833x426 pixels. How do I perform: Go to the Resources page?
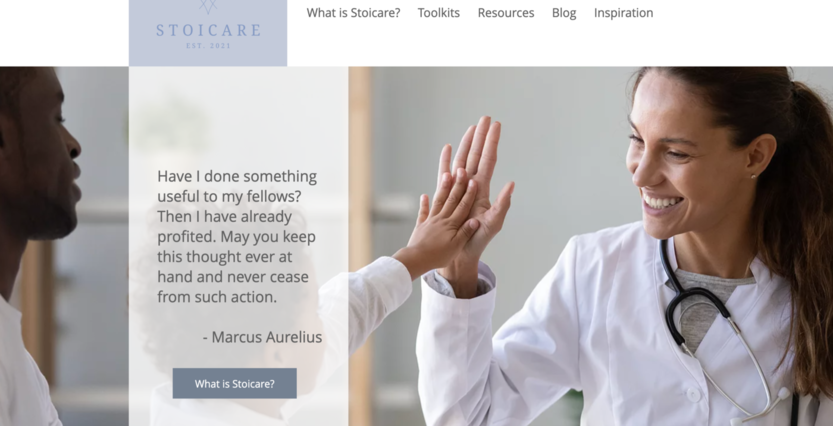[506, 13]
